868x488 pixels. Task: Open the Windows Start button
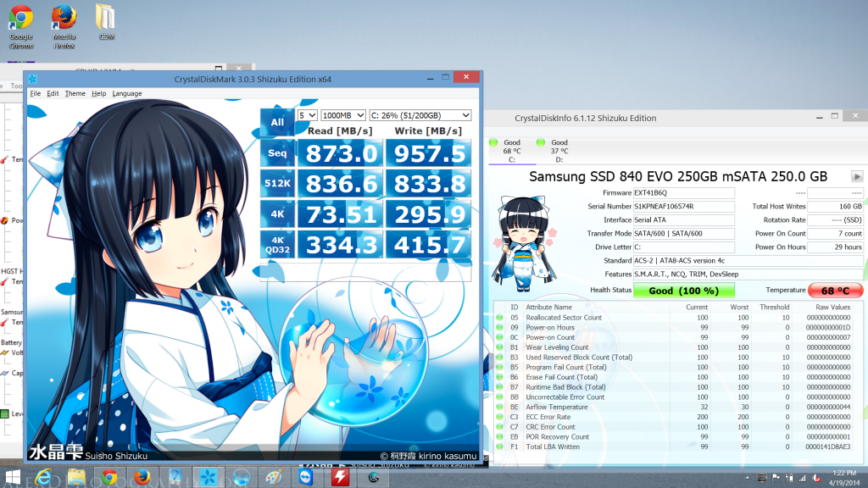tap(12, 478)
